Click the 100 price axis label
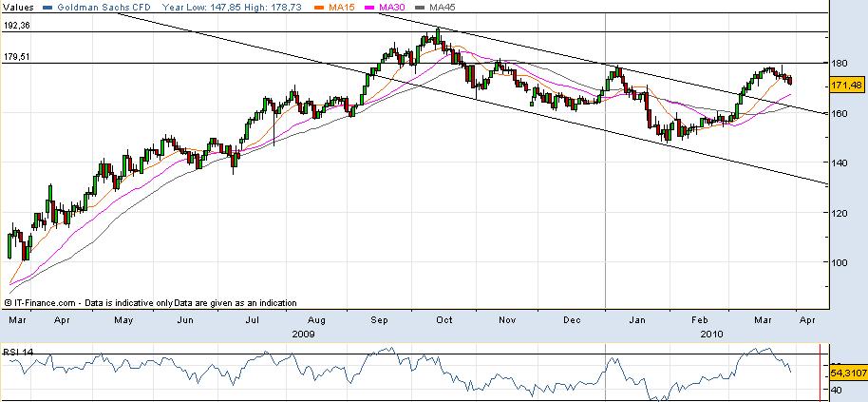The height and width of the screenshot is (402, 868). (841, 262)
